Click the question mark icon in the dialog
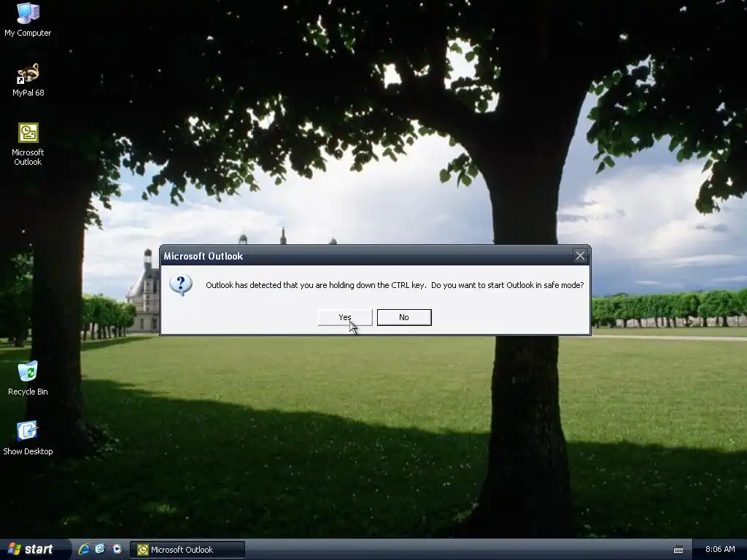This screenshot has height=560, width=747. pyautogui.click(x=181, y=285)
